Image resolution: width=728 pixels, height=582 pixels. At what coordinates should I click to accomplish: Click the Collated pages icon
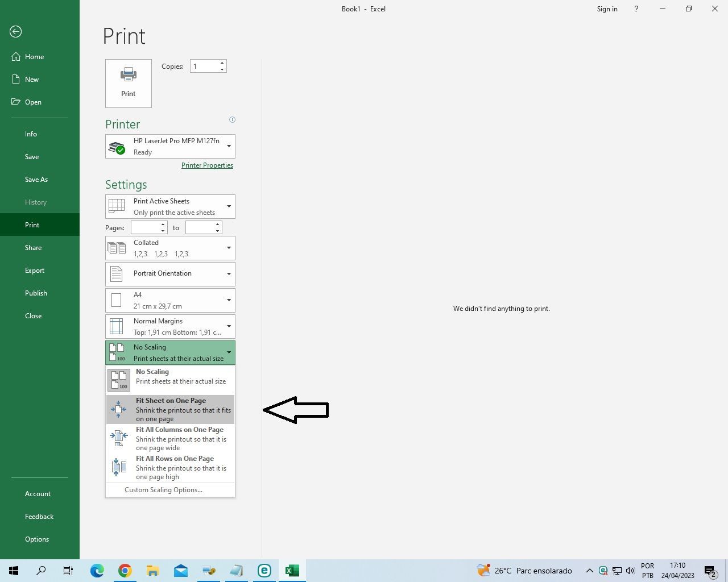click(x=117, y=247)
